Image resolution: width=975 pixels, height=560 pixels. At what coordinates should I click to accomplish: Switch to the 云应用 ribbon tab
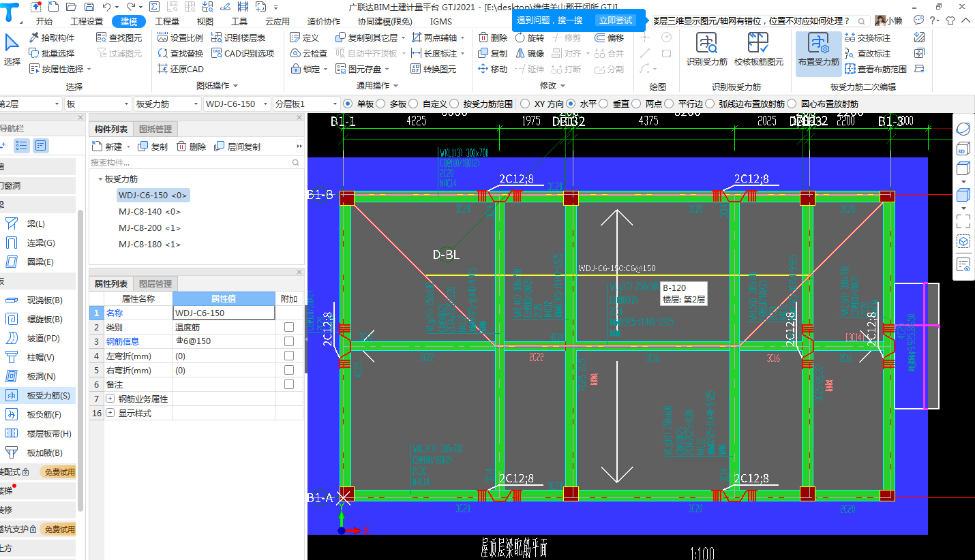tap(277, 21)
